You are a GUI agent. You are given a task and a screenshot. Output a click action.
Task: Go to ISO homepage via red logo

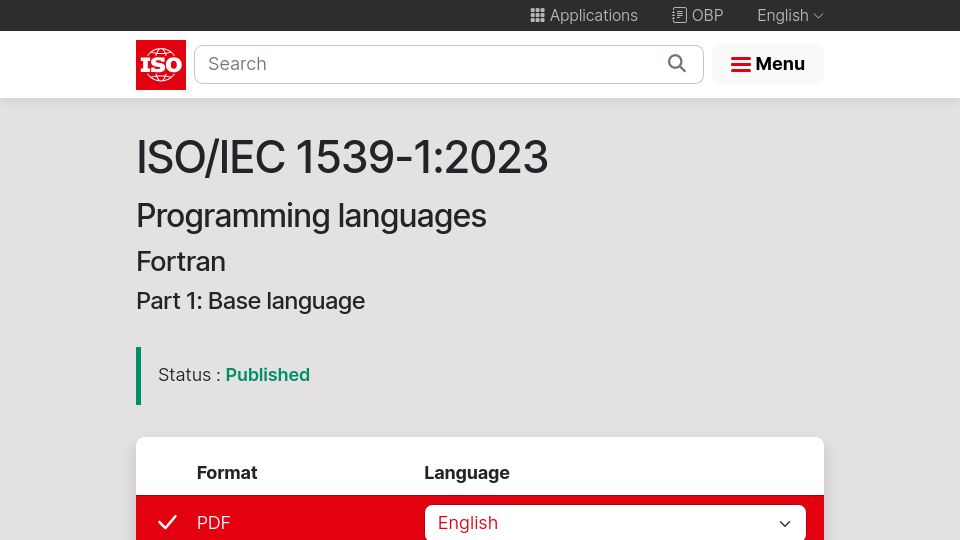click(161, 65)
